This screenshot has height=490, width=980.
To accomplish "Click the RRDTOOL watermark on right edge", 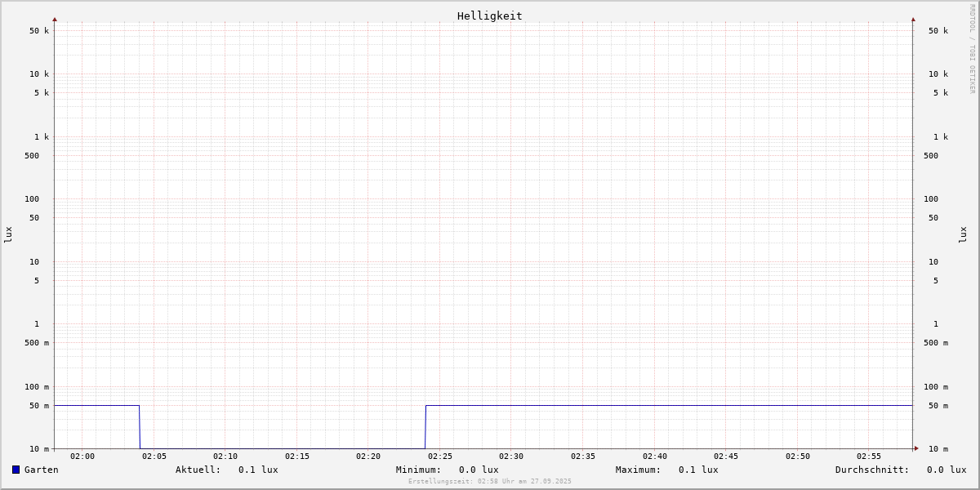I will (972, 49).
